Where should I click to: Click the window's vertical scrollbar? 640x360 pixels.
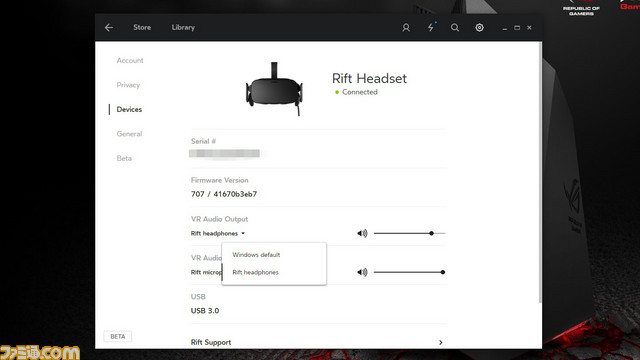pyautogui.click(x=540, y=171)
